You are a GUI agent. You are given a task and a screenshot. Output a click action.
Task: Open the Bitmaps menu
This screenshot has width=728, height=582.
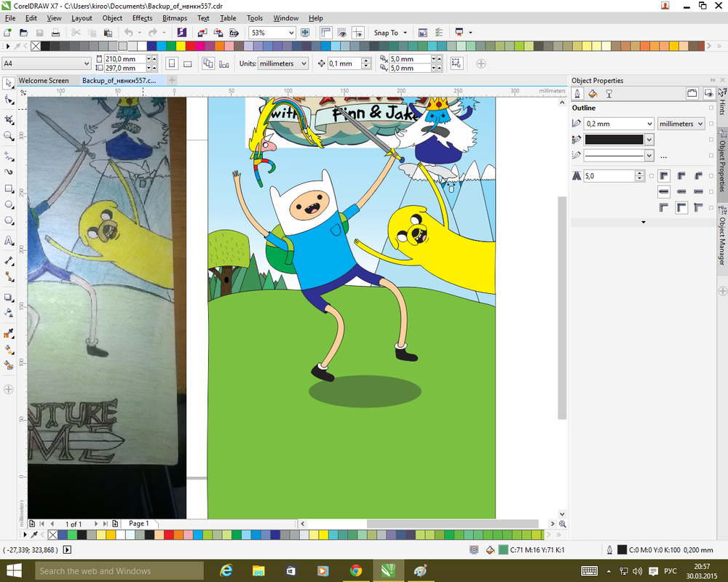click(x=175, y=18)
